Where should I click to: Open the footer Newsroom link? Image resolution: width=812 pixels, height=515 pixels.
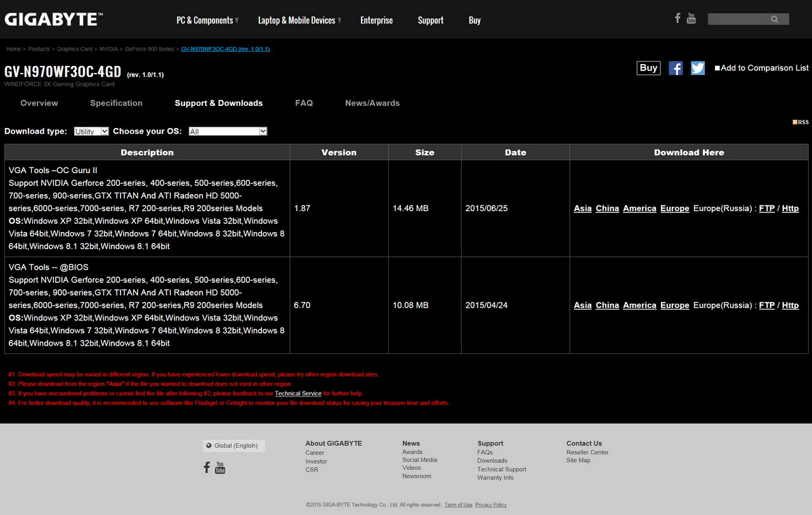click(417, 476)
